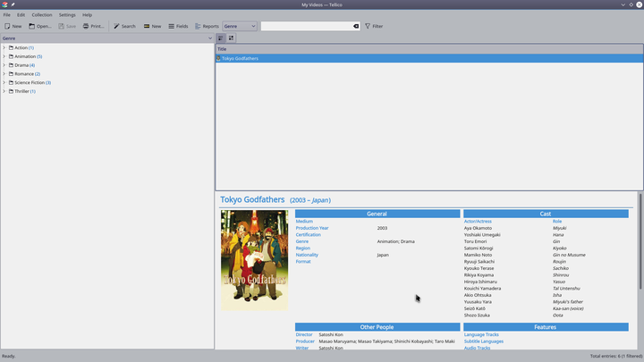The width and height of the screenshot is (644, 362).
Task: Click the New entry button next to Search
Action: [x=152, y=26]
